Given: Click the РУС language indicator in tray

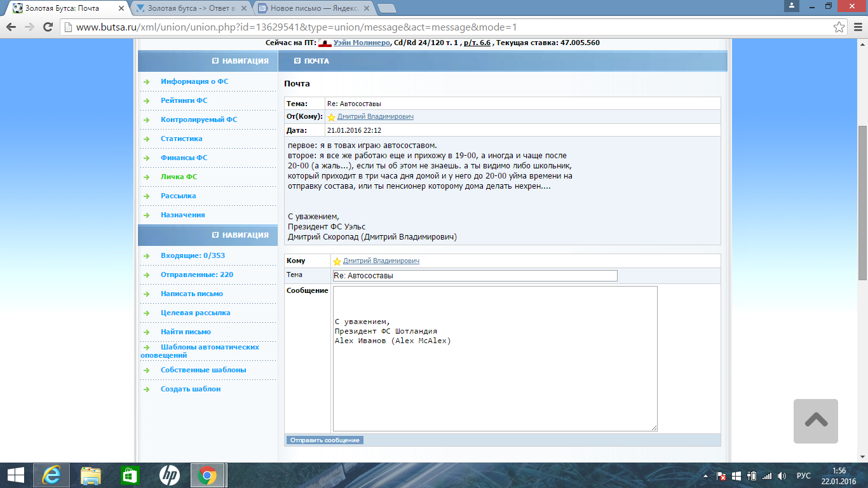Looking at the screenshot, I should (803, 475).
